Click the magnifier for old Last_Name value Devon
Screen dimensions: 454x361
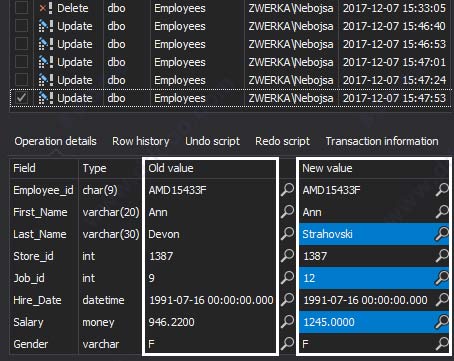pos(287,234)
